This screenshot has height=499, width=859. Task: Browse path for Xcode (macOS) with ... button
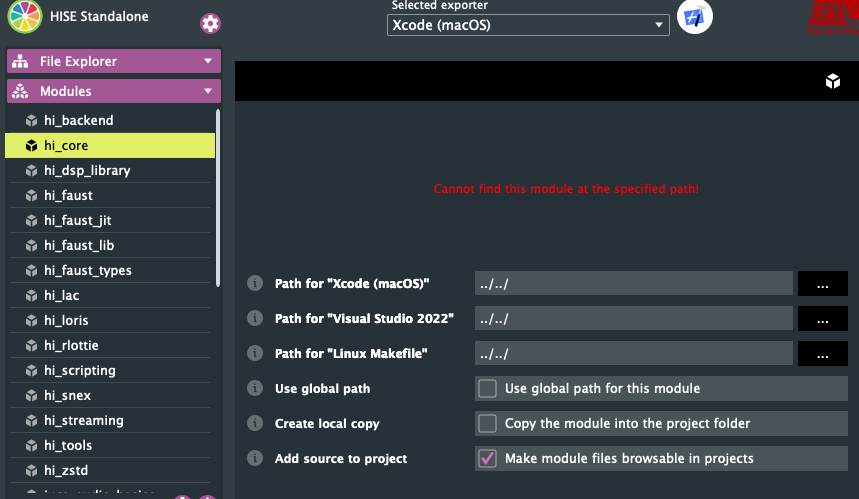pos(822,284)
